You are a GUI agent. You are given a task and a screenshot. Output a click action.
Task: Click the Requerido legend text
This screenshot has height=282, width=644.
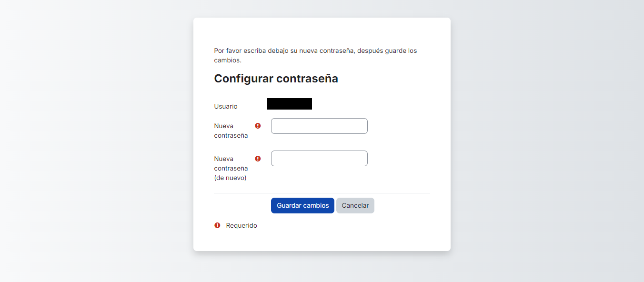point(241,225)
